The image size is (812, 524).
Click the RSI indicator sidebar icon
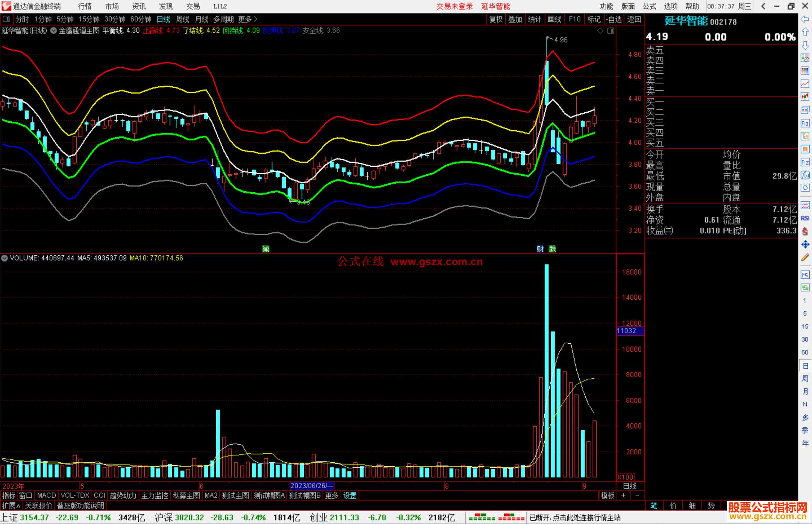805,218
